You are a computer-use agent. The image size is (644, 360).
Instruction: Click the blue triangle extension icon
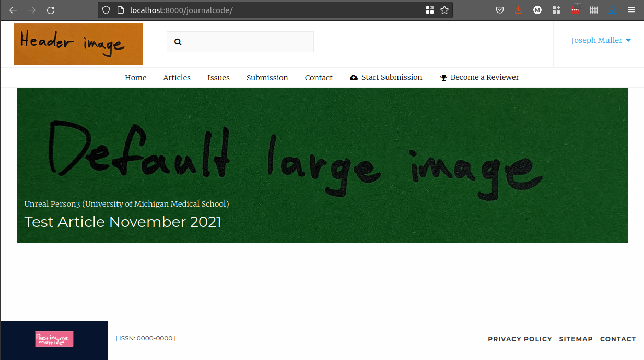tap(613, 10)
